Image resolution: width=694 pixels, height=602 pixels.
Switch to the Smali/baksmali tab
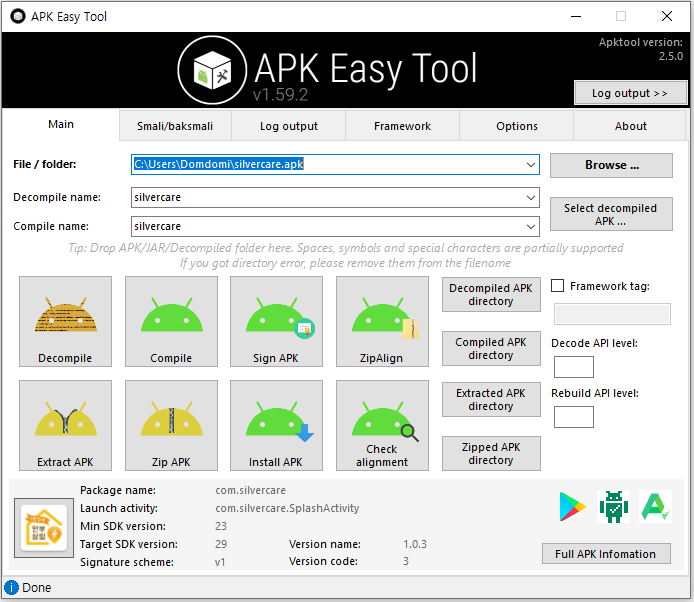[x=175, y=126]
